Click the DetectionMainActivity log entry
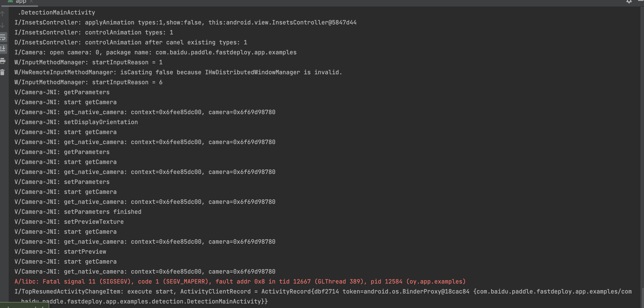 (57, 12)
